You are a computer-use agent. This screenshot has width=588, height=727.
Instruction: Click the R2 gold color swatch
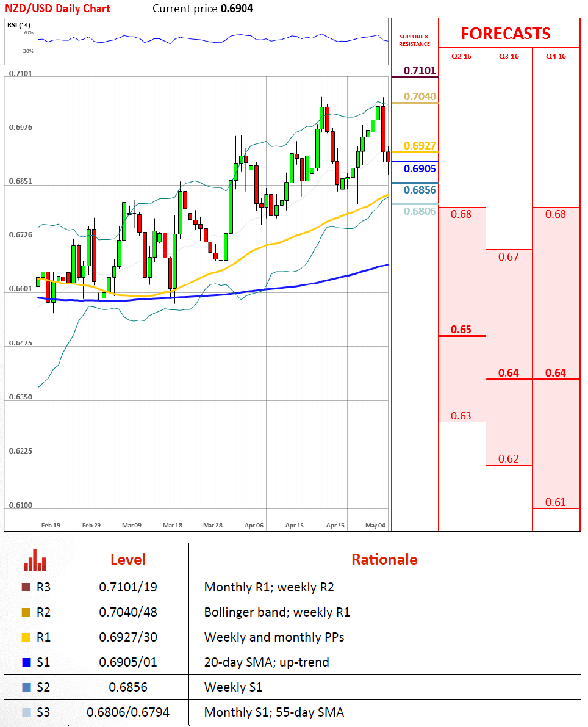26,612
